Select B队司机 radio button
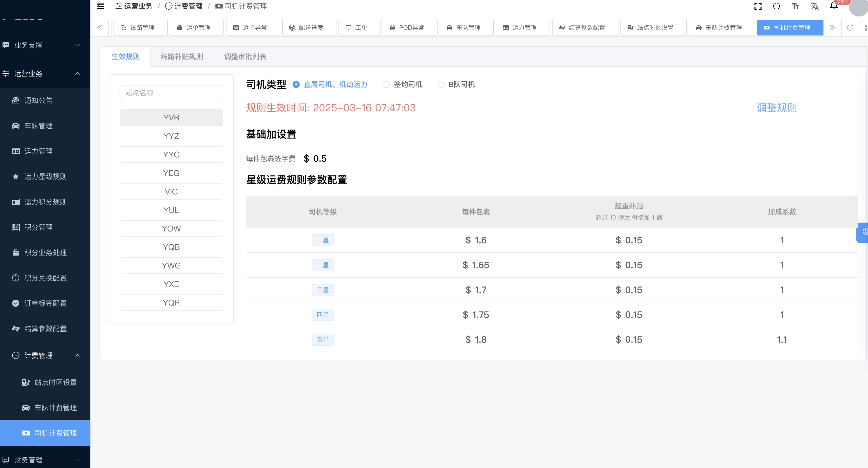The width and height of the screenshot is (868, 468). 441,85
